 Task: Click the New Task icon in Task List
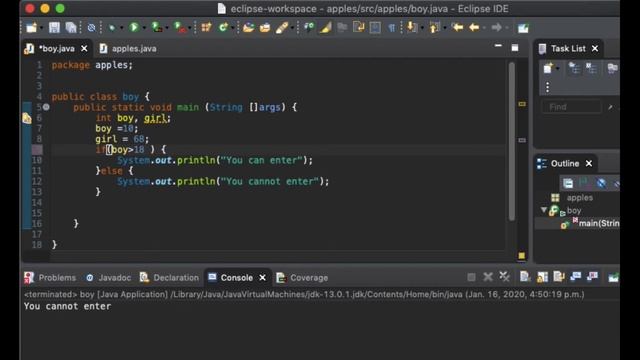coord(548,68)
